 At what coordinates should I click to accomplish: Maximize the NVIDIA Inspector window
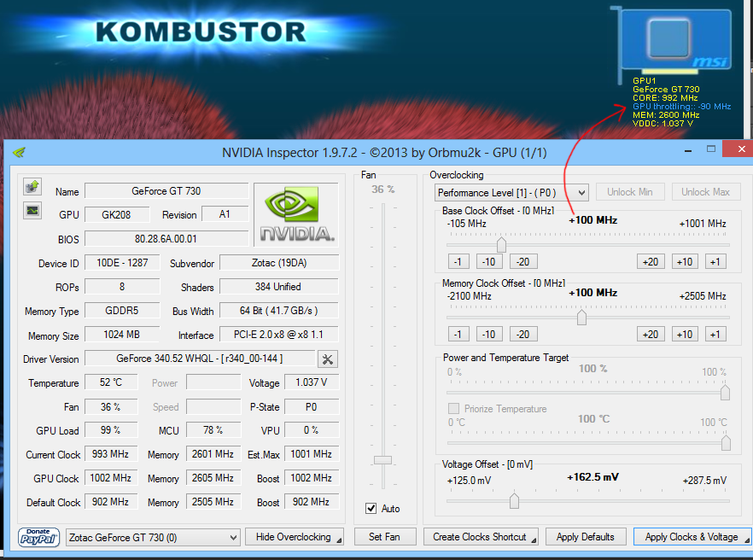[x=711, y=149]
